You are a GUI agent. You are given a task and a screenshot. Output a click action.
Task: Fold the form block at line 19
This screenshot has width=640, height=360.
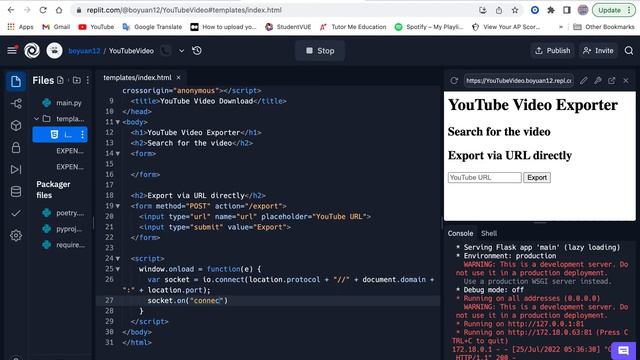click(x=118, y=206)
